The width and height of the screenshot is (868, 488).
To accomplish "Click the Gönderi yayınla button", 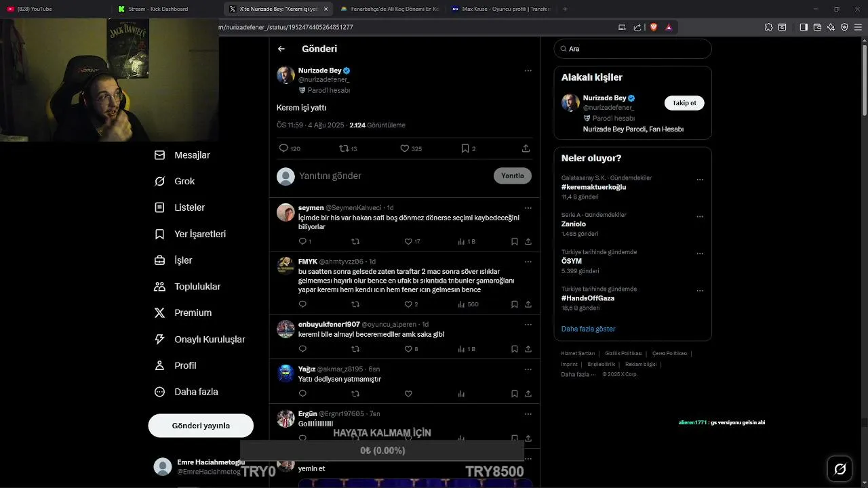I will click(x=201, y=426).
